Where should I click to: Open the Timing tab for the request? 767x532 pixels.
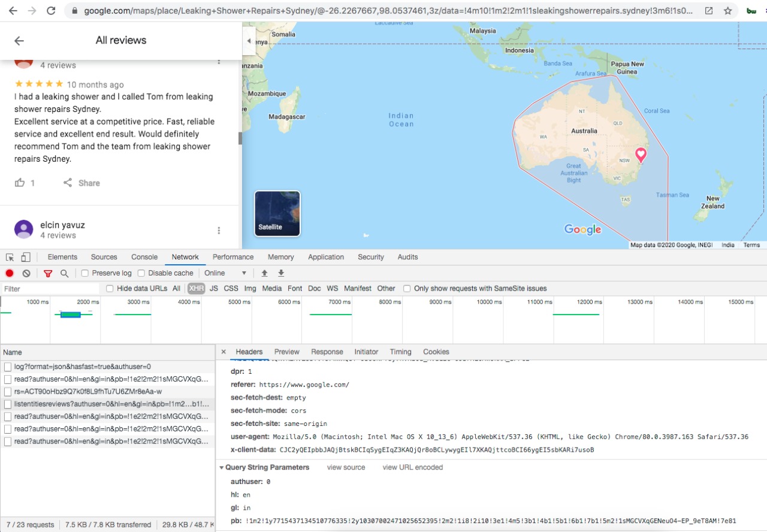(x=400, y=352)
